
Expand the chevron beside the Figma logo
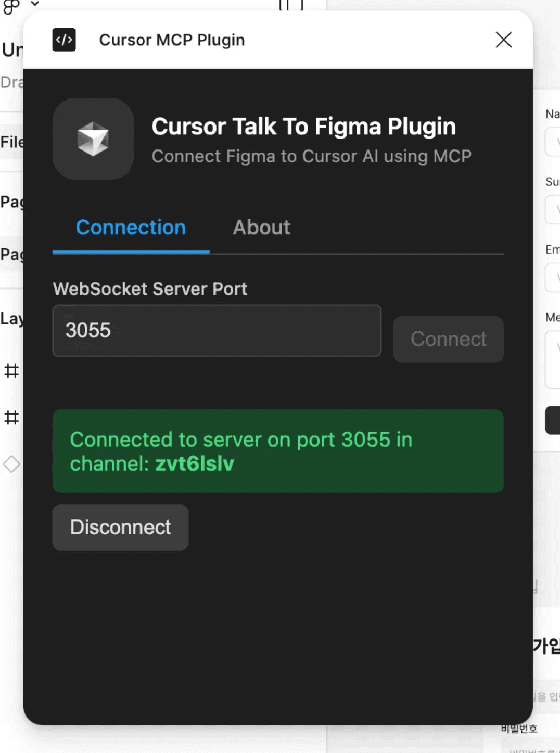pyautogui.click(x=35, y=4)
